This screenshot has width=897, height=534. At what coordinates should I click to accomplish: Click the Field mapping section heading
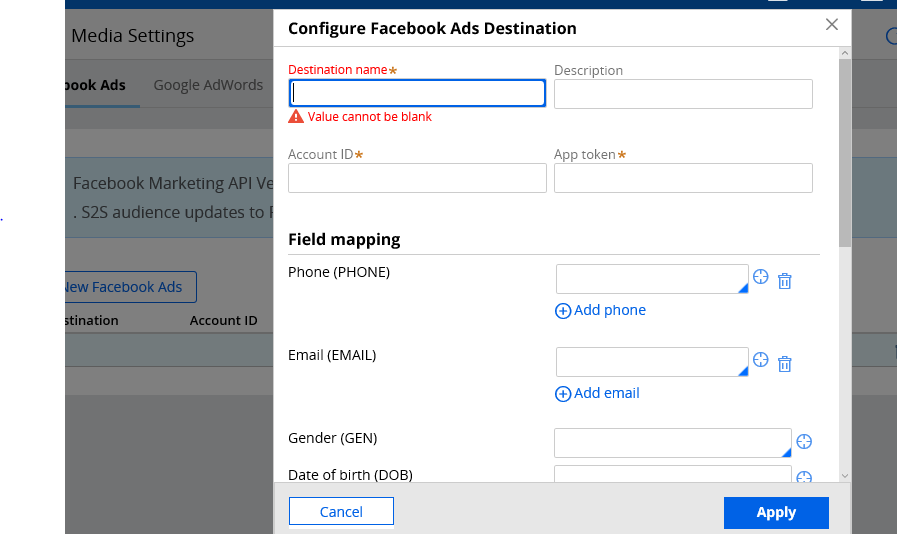coord(344,239)
